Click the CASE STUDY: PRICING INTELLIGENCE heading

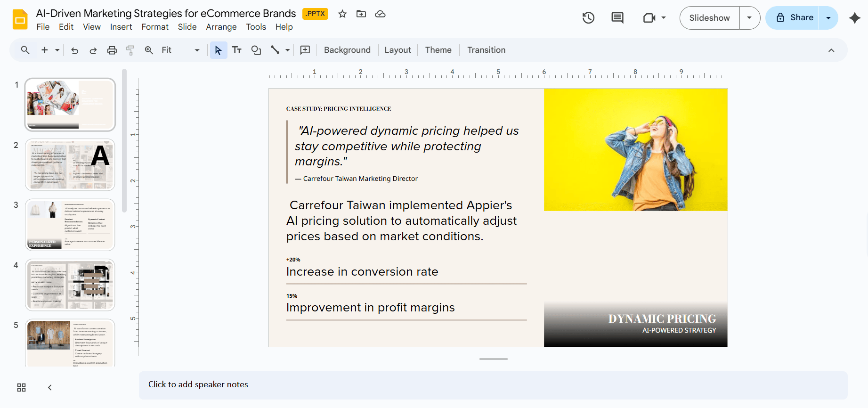click(339, 109)
